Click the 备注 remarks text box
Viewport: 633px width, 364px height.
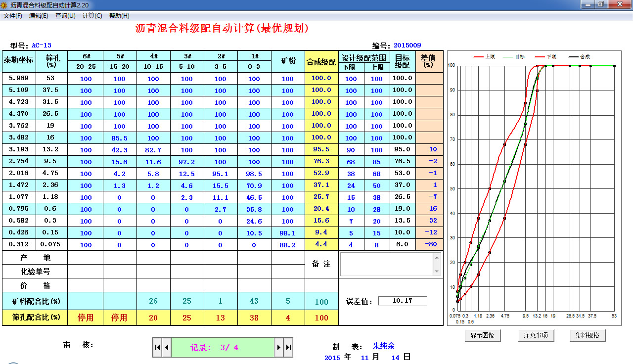tap(386, 265)
